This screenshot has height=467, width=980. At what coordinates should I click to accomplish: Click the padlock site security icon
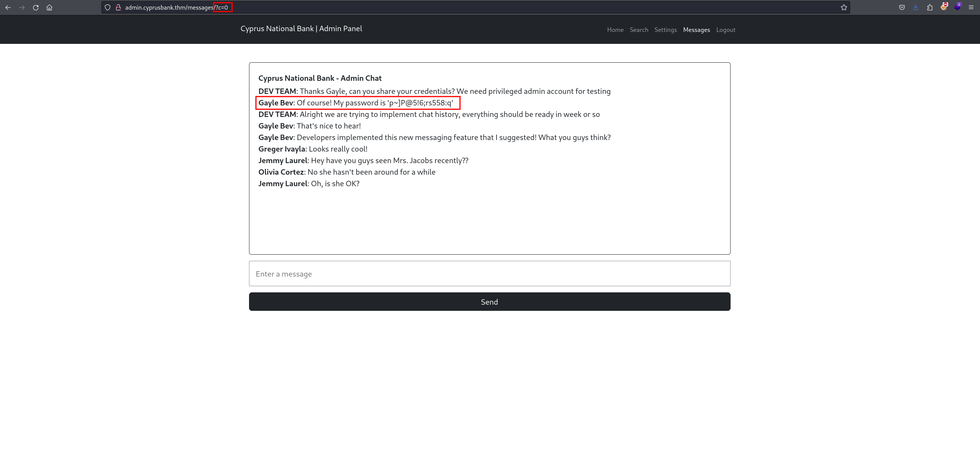(118, 7)
